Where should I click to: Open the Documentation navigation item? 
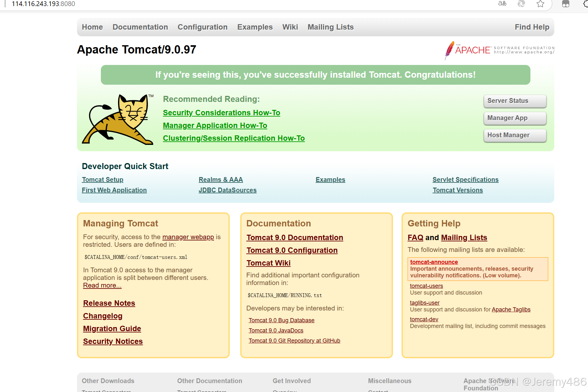click(140, 27)
